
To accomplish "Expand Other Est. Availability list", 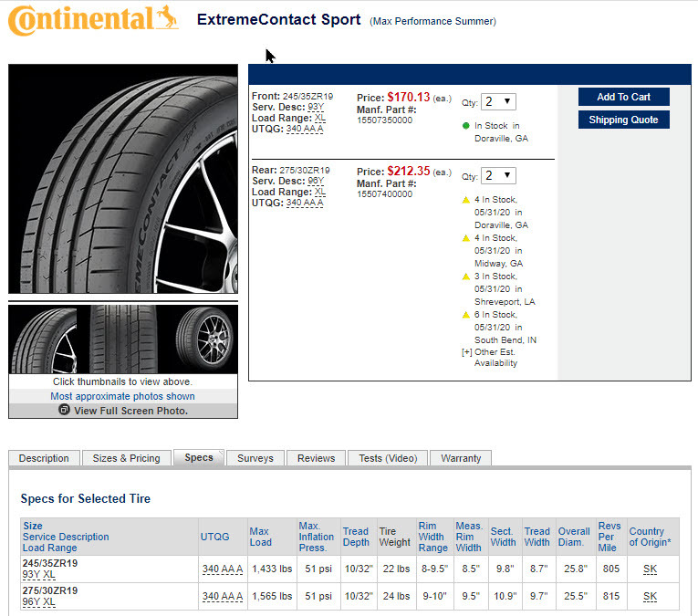I will coord(466,351).
